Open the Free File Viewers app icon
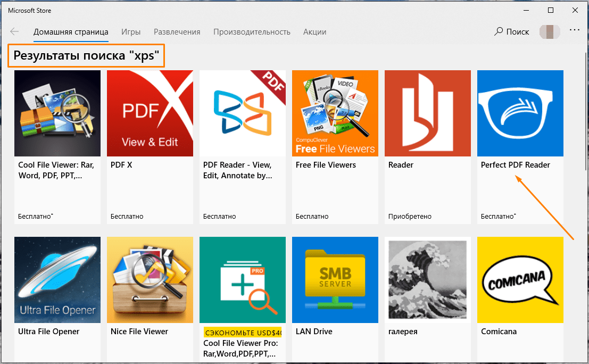 (x=335, y=113)
